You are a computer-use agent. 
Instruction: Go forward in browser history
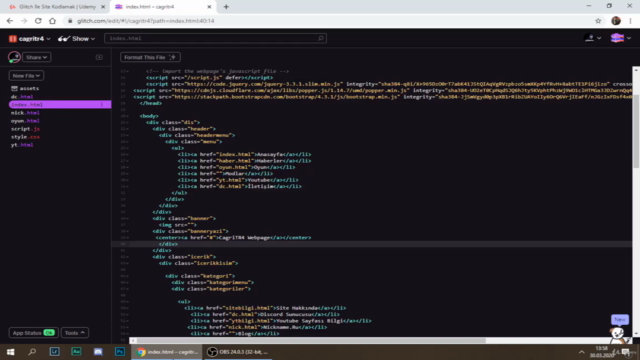(24, 21)
